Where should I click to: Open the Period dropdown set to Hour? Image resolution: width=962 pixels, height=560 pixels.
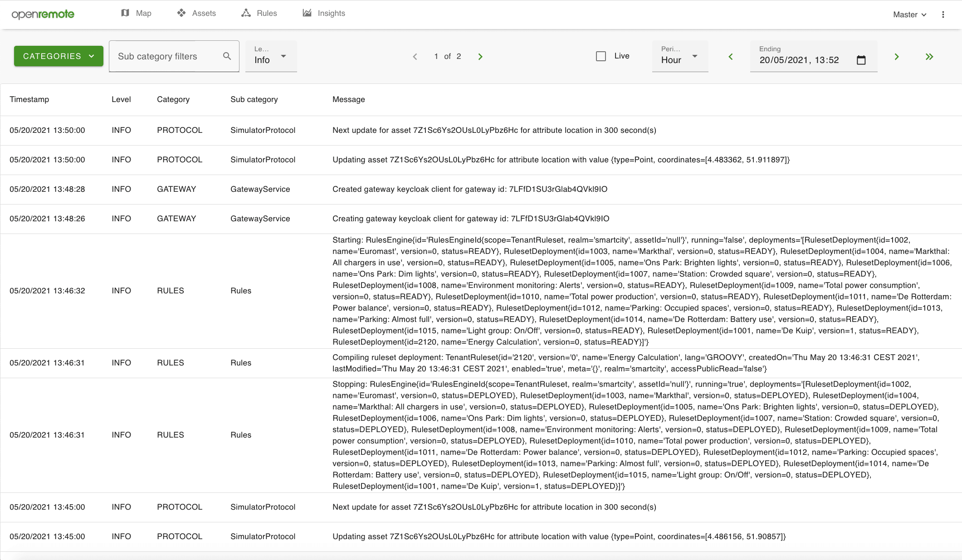[x=680, y=56]
